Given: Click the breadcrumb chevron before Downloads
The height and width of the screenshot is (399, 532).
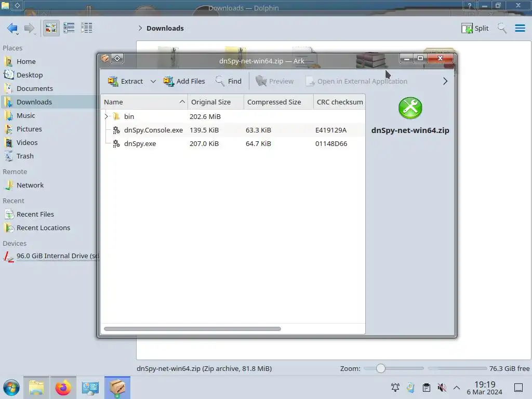Looking at the screenshot, I should [140, 28].
